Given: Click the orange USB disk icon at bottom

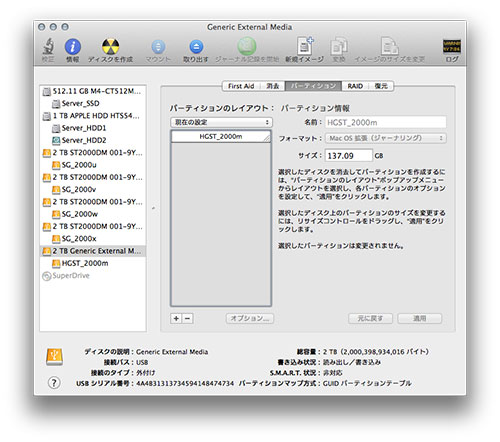Looking at the screenshot, I should pos(54,357).
